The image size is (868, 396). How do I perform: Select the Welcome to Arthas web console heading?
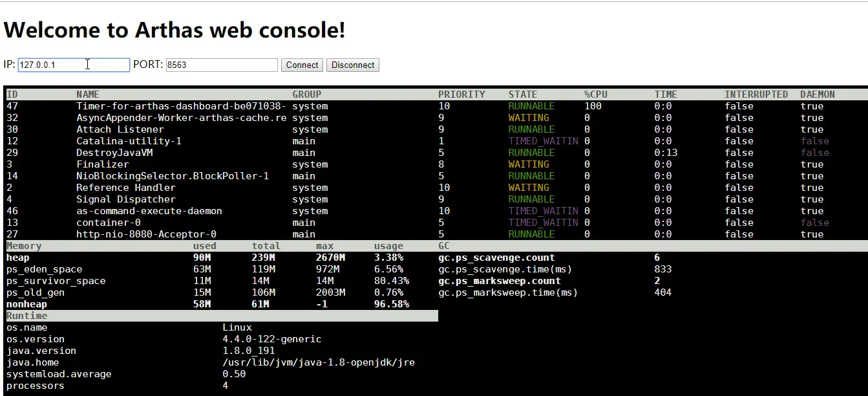click(x=175, y=30)
